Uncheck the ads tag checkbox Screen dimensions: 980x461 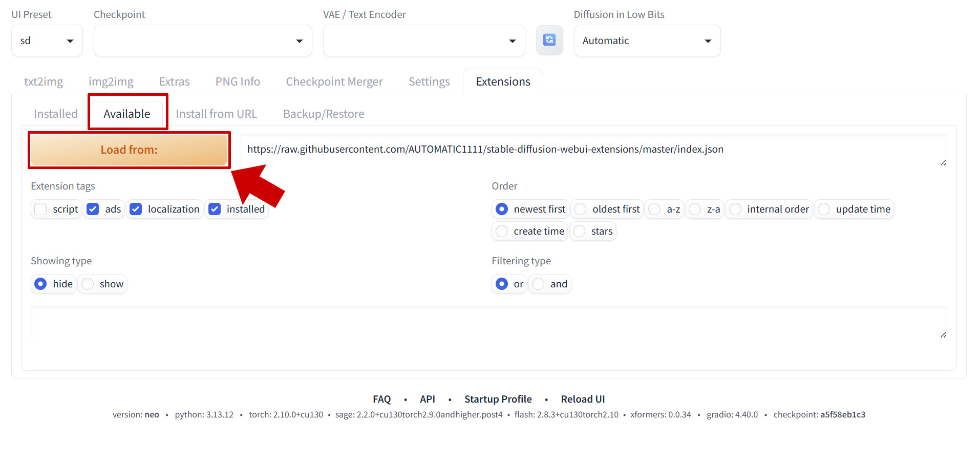coord(93,209)
